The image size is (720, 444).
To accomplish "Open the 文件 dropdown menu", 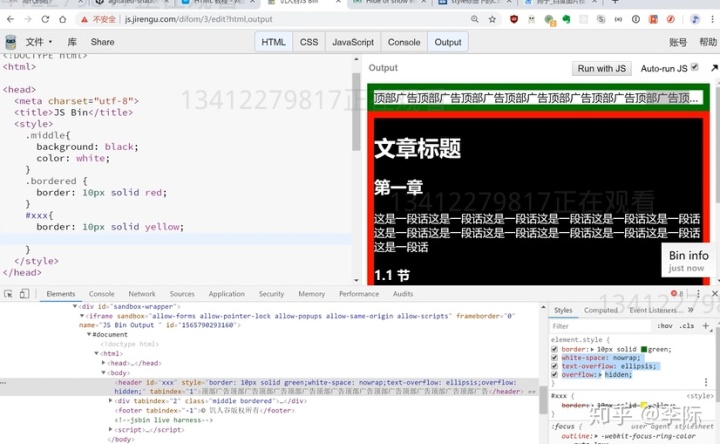I will [39, 42].
